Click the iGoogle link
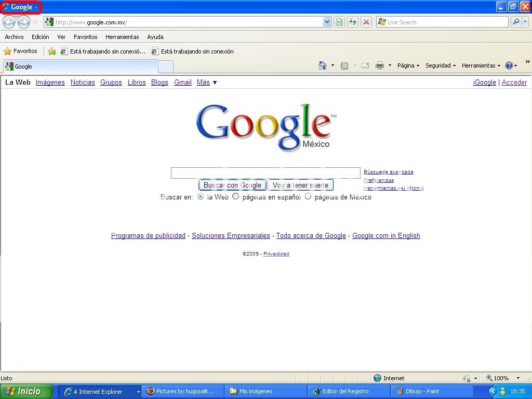532x399 pixels. [x=485, y=83]
